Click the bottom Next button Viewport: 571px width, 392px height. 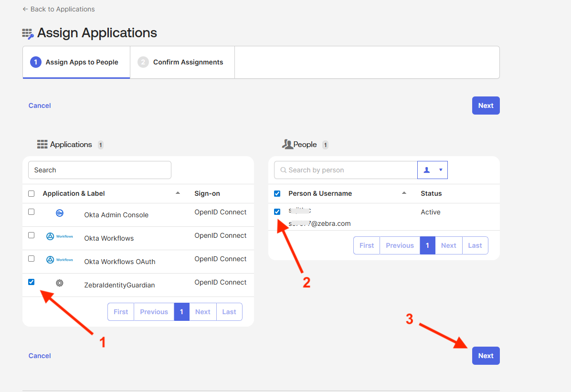[x=486, y=356]
